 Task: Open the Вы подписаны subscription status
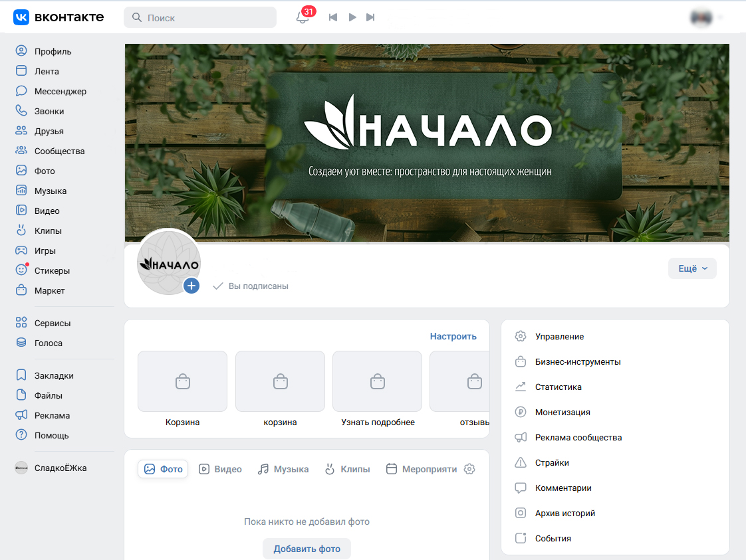click(251, 286)
